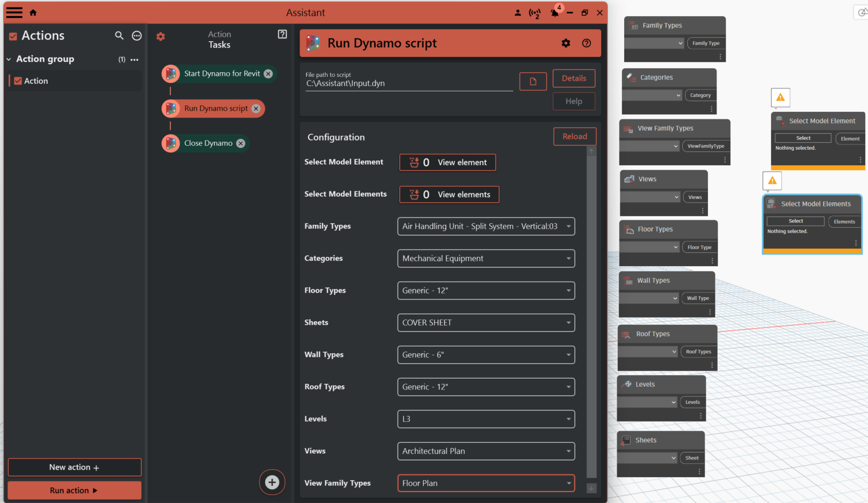Screen dimensions: 868x503
Task: Add a new task with plus circle
Action: click(x=272, y=482)
